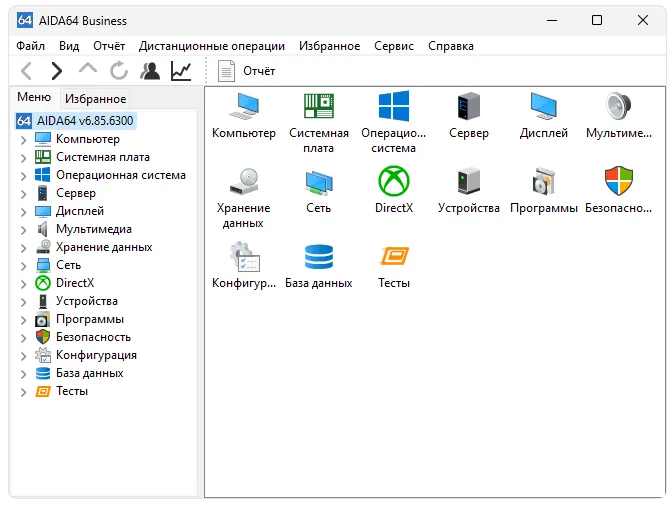Click the AIDA64 title bar app icon
This screenshot has height=505, width=672.
point(24,20)
